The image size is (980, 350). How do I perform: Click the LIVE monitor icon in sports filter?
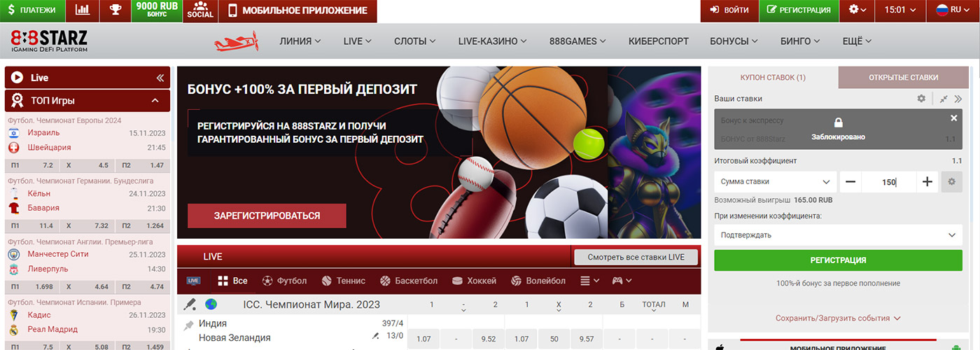[x=194, y=281]
